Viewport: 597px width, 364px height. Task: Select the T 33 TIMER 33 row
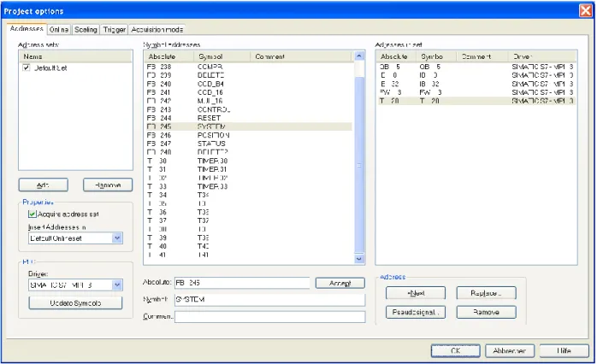[x=248, y=186]
